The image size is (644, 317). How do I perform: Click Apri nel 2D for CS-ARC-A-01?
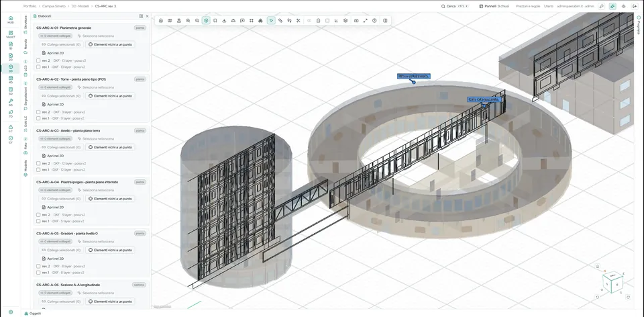[52, 53]
